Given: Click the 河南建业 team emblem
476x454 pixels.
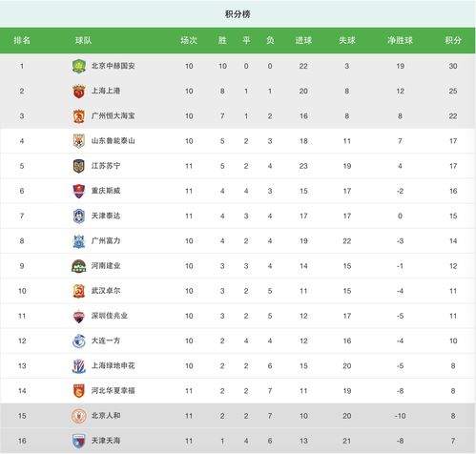Looking at the screenshot, I should 79,266.
